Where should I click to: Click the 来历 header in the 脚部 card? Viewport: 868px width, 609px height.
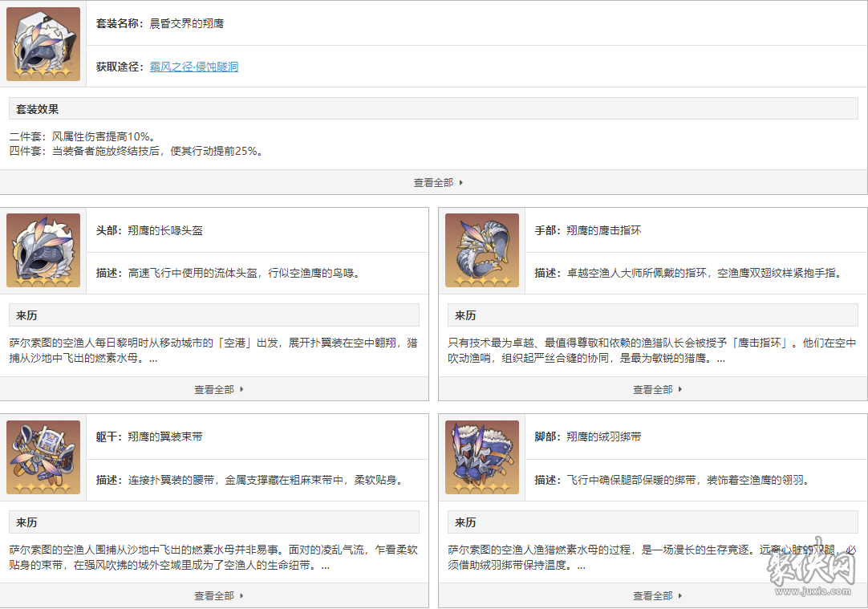point(653,522)
